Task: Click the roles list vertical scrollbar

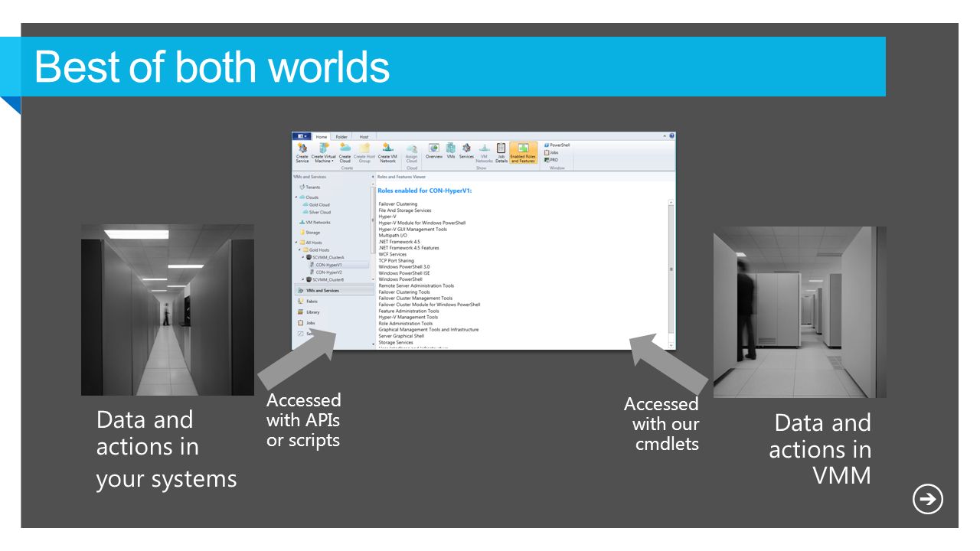Action: point(671,269)
